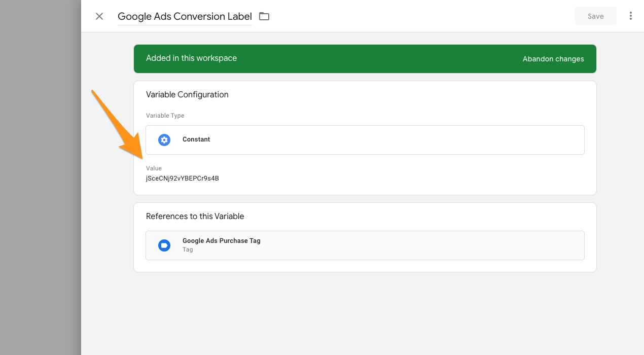Click the References to this Variable heading

pyautogui.click(x=195, y=217)
